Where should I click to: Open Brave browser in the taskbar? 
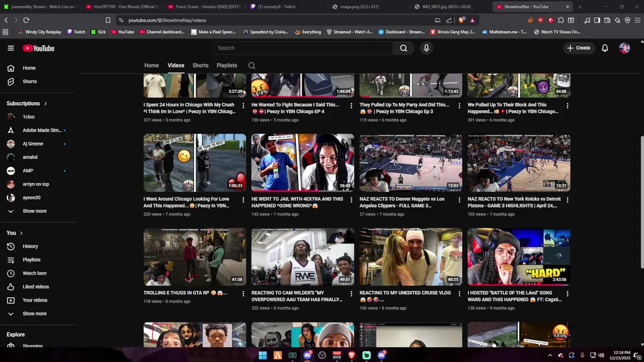point(352,355)
